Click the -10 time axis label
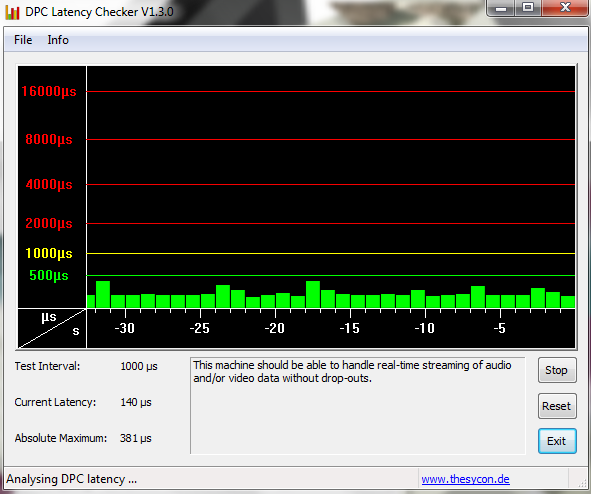Image resolution: width=591 pixels, height=494 pixels. click(425, 328)
